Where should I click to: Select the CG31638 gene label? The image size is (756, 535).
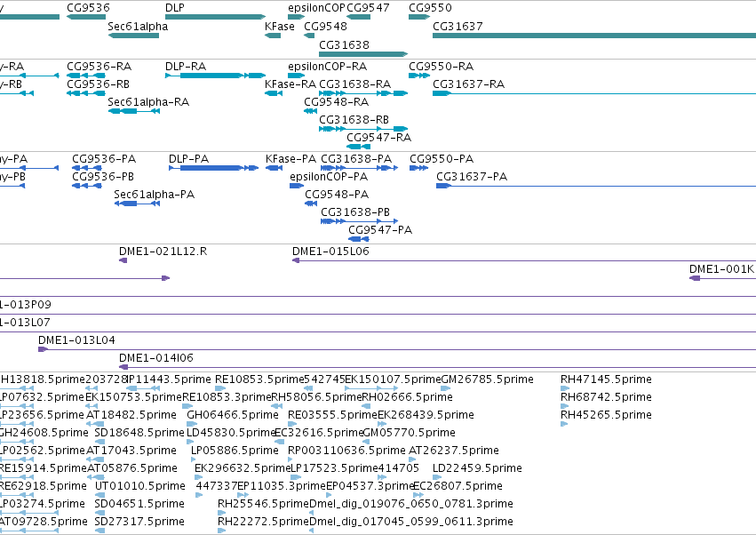[x=345, y=44]
